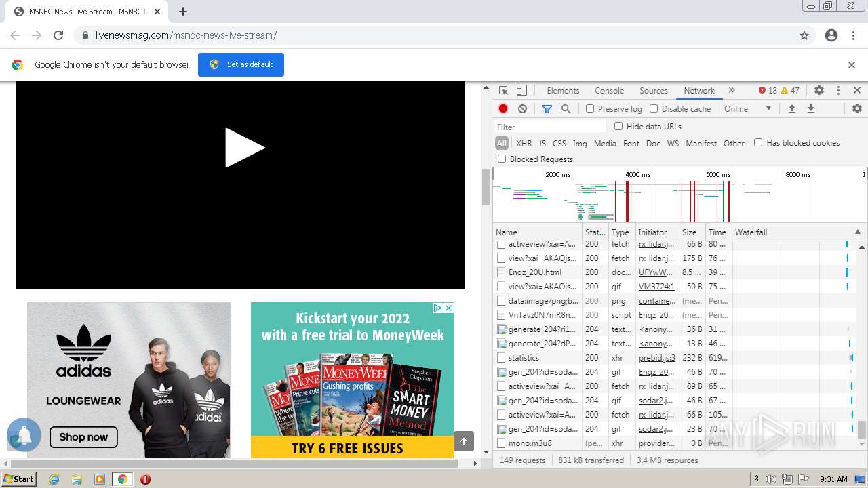Select the All filter
Viewport: 868px width, 488px height.
502,143
